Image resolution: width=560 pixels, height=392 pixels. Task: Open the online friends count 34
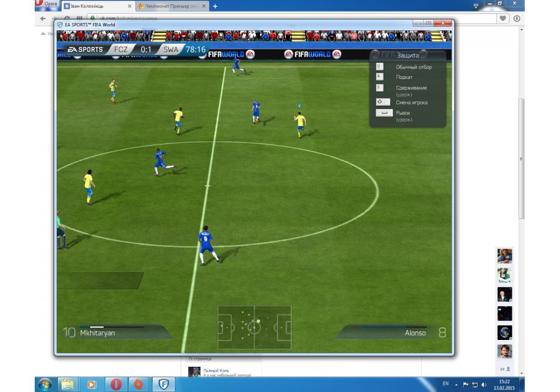pos(505,369)
